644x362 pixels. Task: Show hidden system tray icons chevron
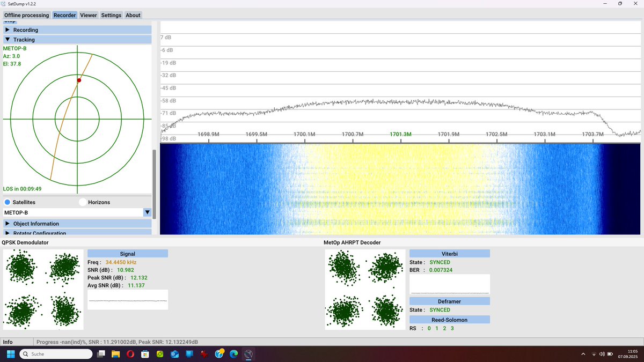coord(583,354)
